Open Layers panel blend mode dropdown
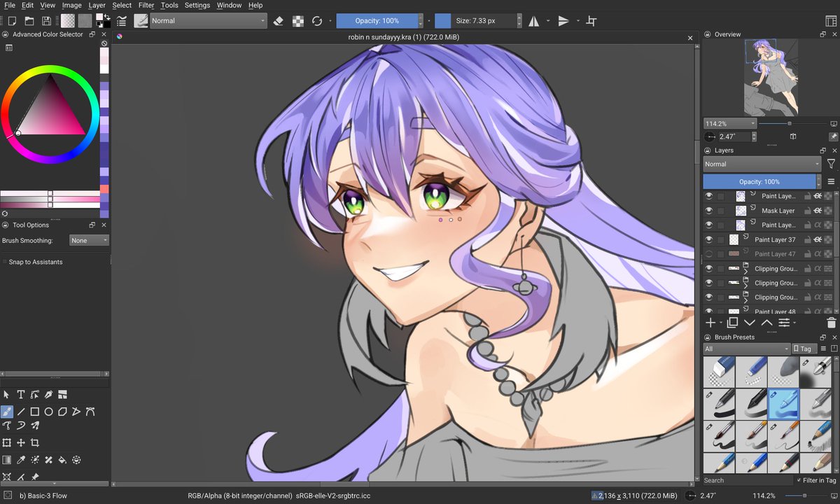The width and height of the screenshot is (840, 504). click(762, 164)
